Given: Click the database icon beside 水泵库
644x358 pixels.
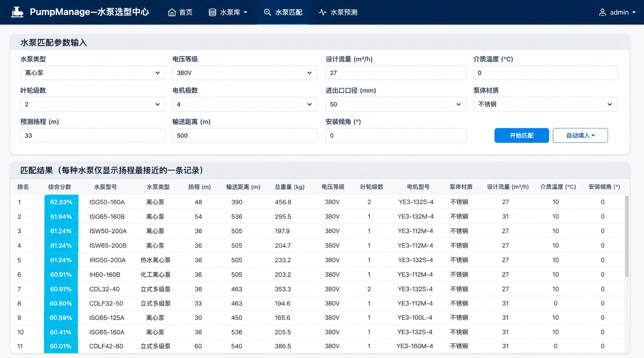Looking at the screenshot, I should (x=212, y=12).
